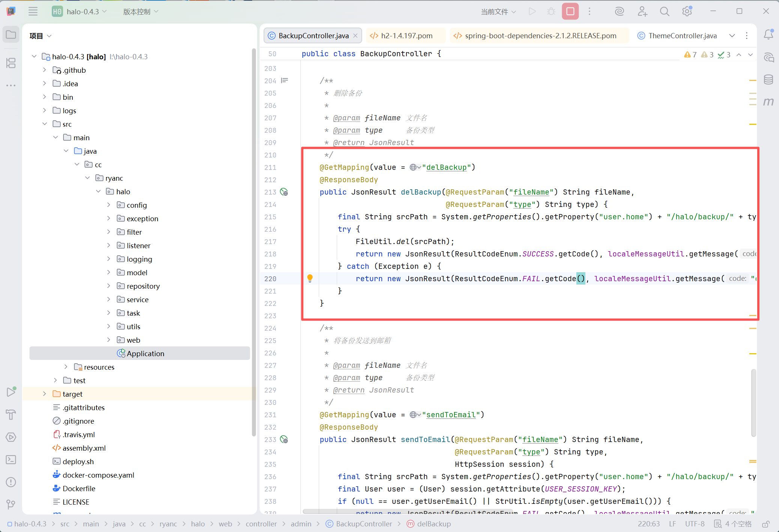Click the notifications bell icon
The image size is (779, 532).
click(768, 35)
